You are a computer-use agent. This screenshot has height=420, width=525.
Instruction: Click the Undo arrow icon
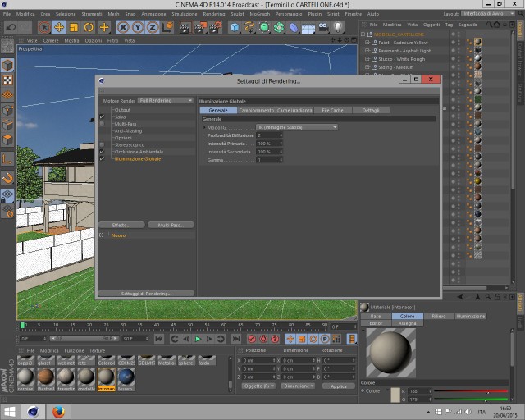click(x=11, y=27)
